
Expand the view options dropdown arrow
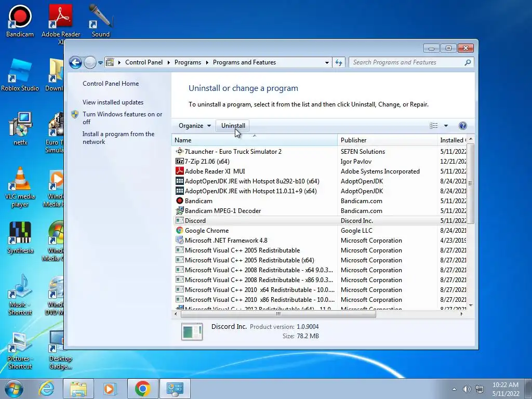[446, 126]
